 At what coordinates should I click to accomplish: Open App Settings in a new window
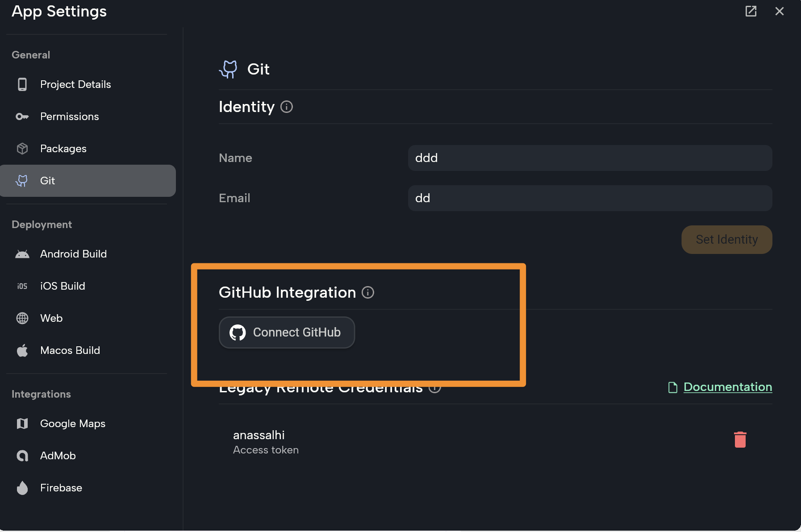[751, 11]
